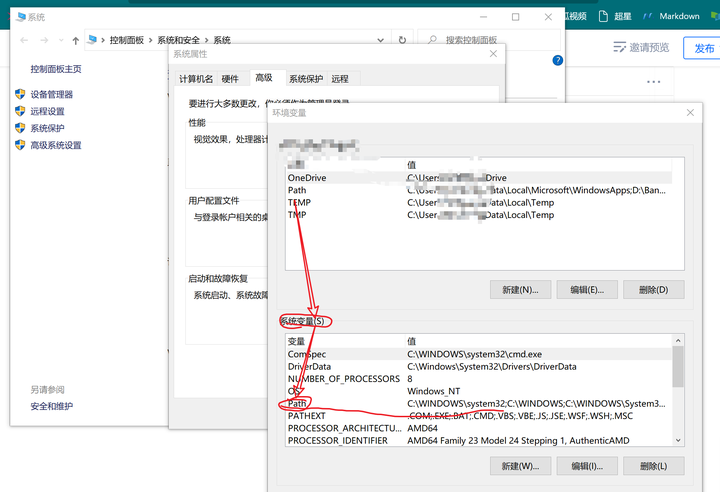The image size is (720, 492).
Task: Click the blue help question mark icon
Action: (557, 60)
